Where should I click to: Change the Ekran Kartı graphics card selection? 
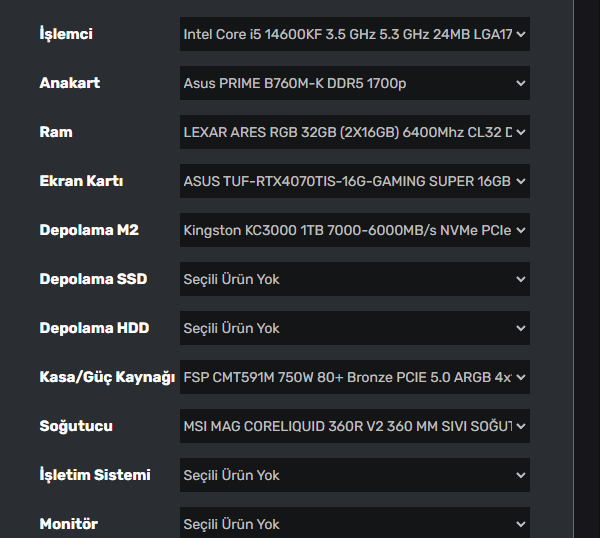point(354,181)
